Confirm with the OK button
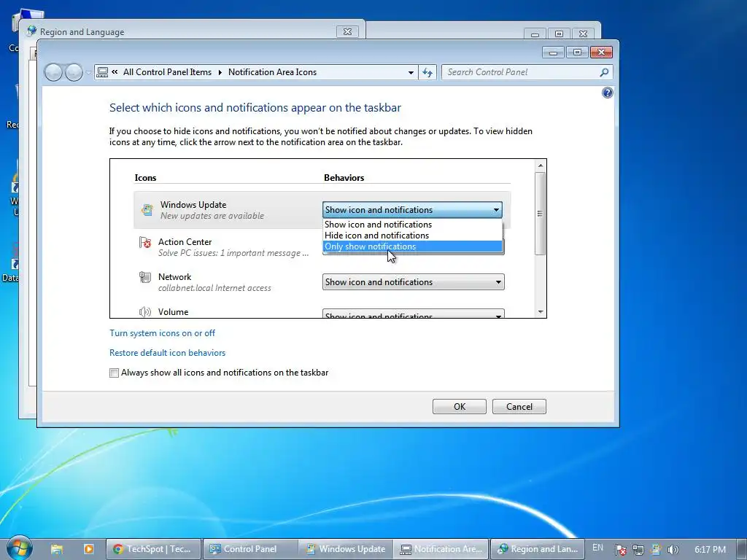 [x=460, y=407]
